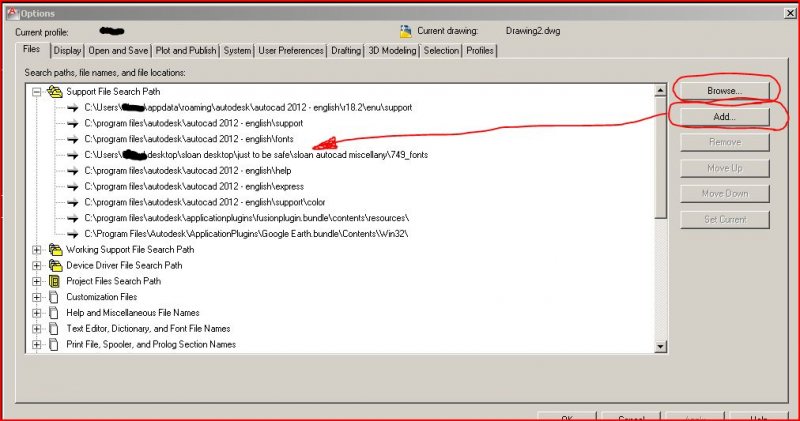Select the Google Earth.bundle\Contents\Win32 path

click(x=246, y=234)
